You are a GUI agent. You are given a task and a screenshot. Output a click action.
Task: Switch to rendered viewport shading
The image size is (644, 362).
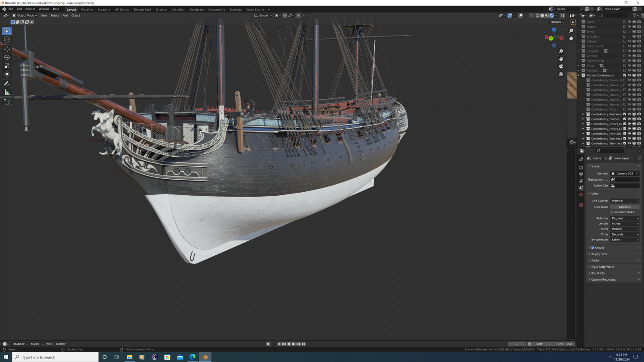551,16
